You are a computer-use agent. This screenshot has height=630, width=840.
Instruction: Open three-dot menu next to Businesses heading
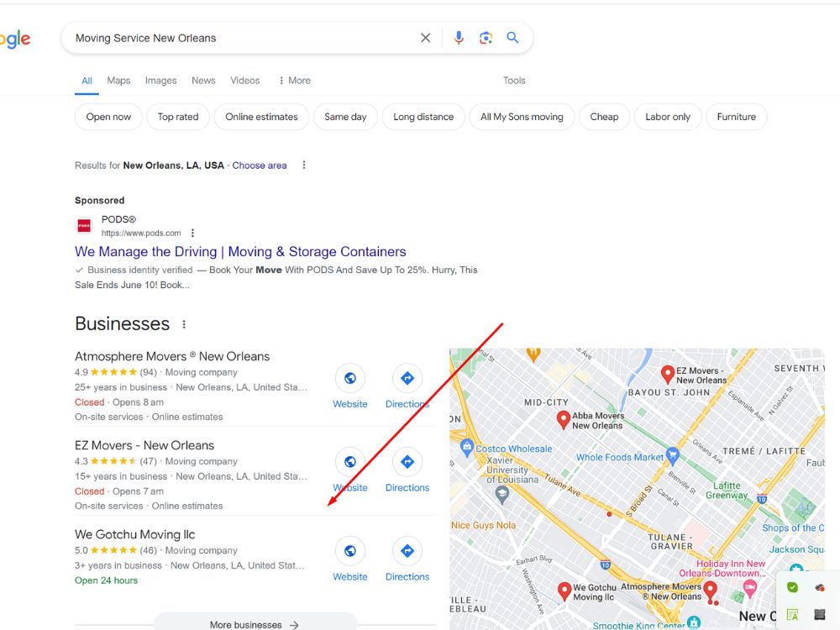184,324
